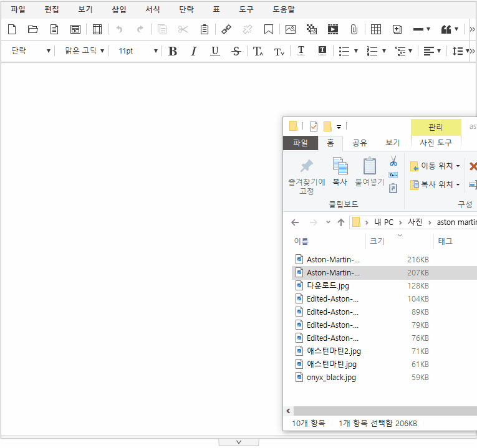The image size is (477, 448).
Task: Toggle strikethrough text formatting
Action: 236,51
